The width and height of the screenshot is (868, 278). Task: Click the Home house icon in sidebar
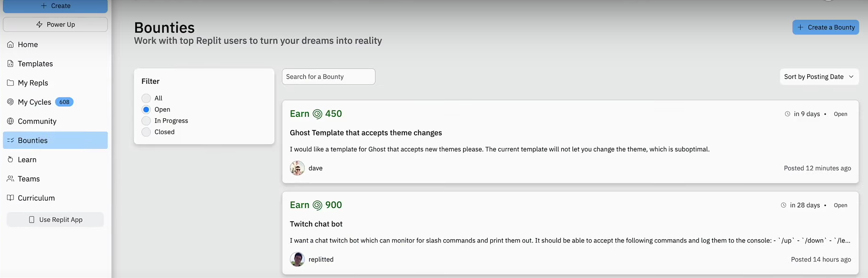coord(10,44)
